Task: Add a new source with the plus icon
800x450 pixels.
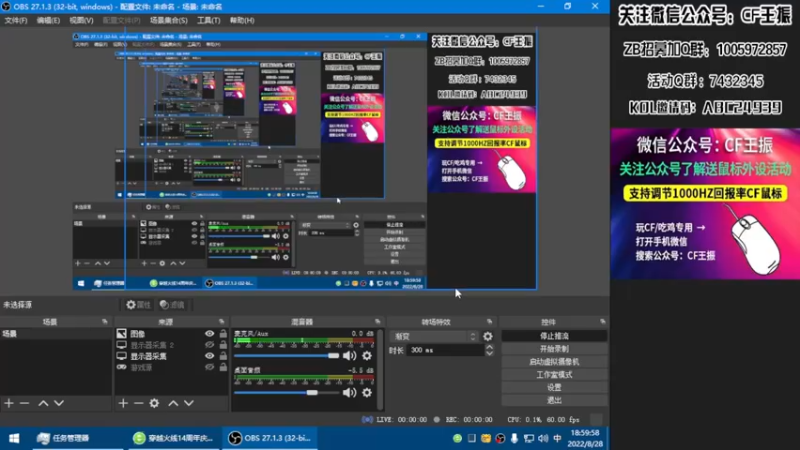Action: pos(123,403)
